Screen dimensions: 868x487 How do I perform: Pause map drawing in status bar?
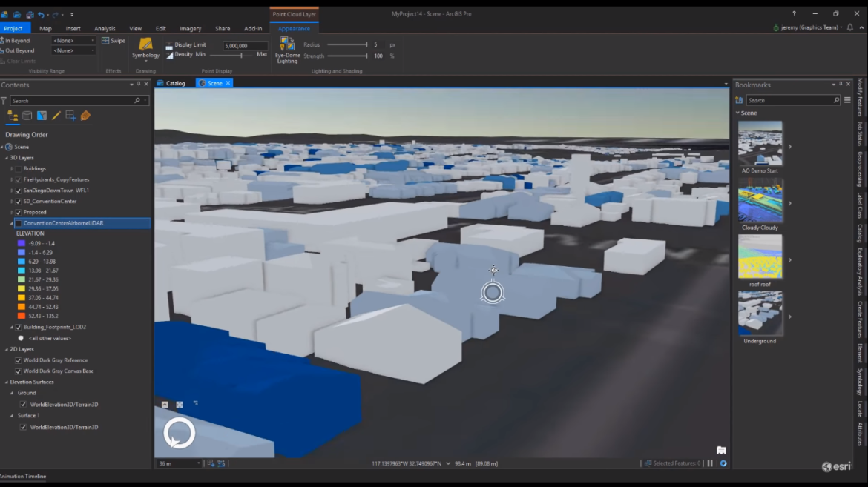[710, 463]
